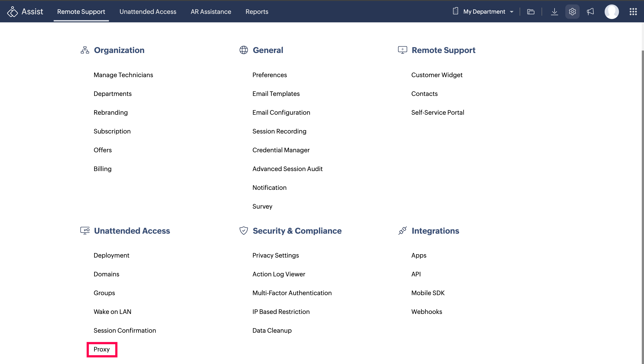
Task: Go to the AR Assistance tab
Action: pyautogui.click(x=211, y=11)
